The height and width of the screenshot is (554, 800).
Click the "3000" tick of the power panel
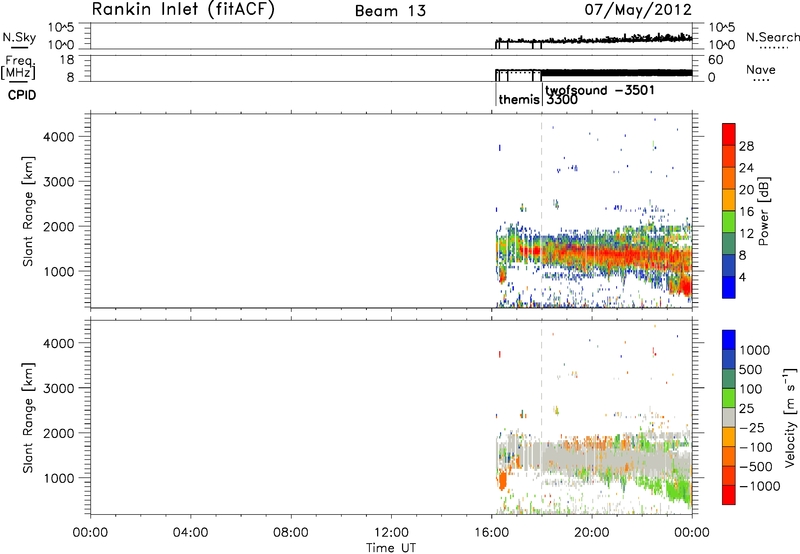pyautogui.click(x=59, y=182)
